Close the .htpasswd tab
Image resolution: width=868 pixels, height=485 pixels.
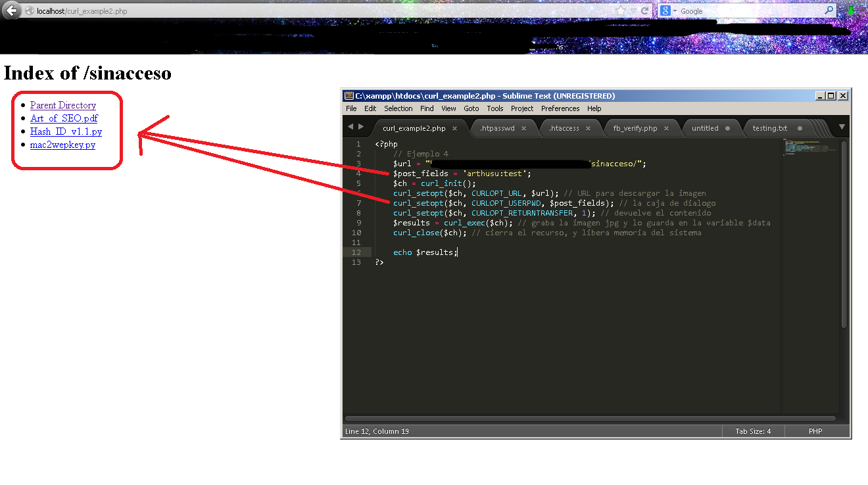pyautogui.click(x=523, y=127)
